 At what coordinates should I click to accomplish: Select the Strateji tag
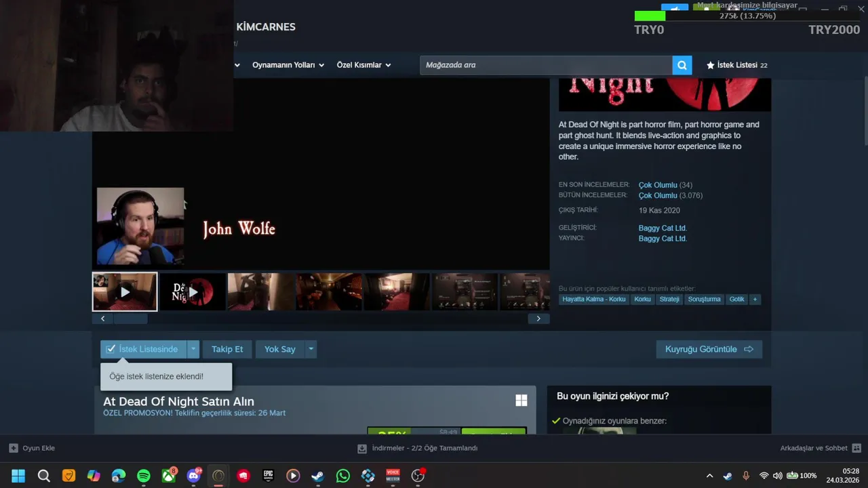coord(669,299)
